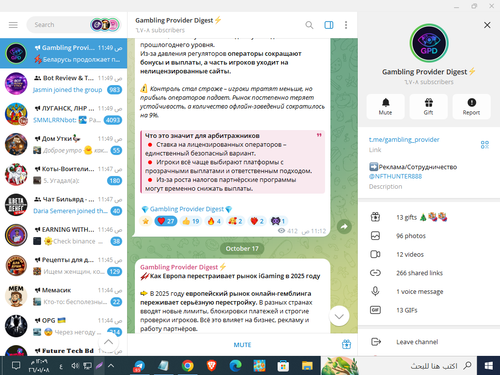
Task: Select the Gambling Provi... chat in list
Action: point(63,53)
